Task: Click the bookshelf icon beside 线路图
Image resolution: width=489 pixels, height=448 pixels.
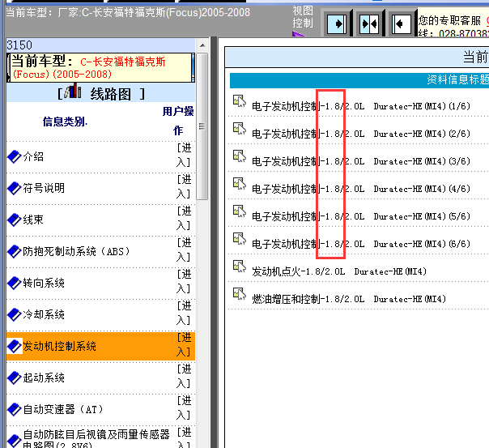Action: pyautogui.click(x=72, y=91)
